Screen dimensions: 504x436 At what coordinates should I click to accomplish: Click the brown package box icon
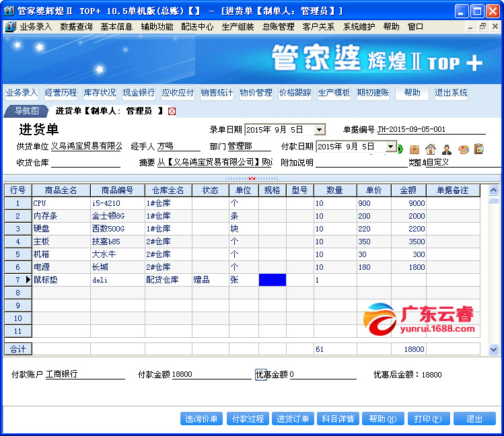415,149
